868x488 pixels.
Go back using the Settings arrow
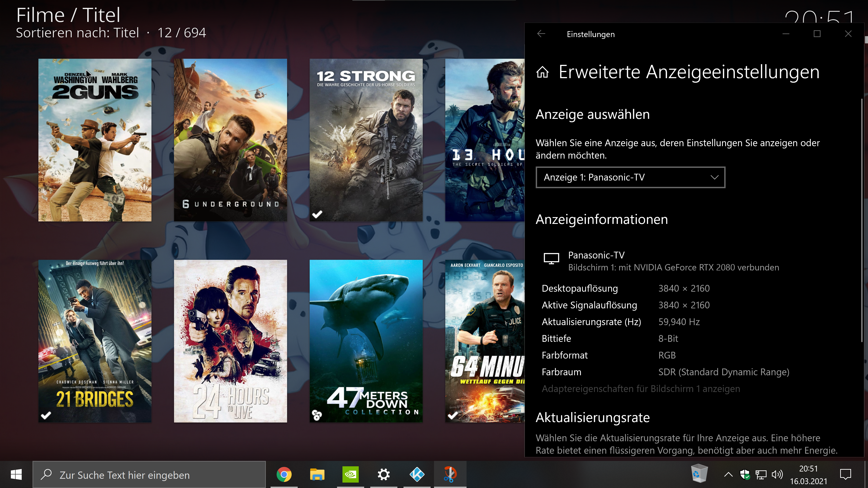tap(541, 34)
